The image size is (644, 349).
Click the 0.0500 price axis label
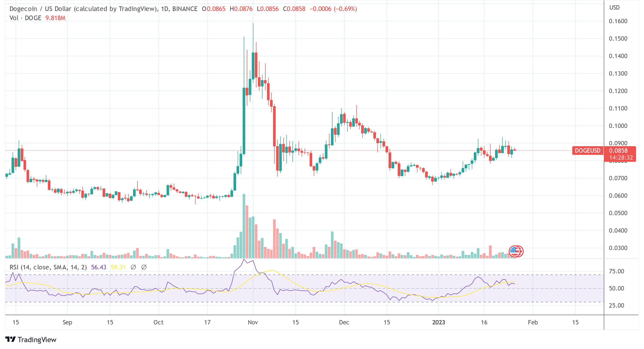pyautogui.click(x=618, y=213)
